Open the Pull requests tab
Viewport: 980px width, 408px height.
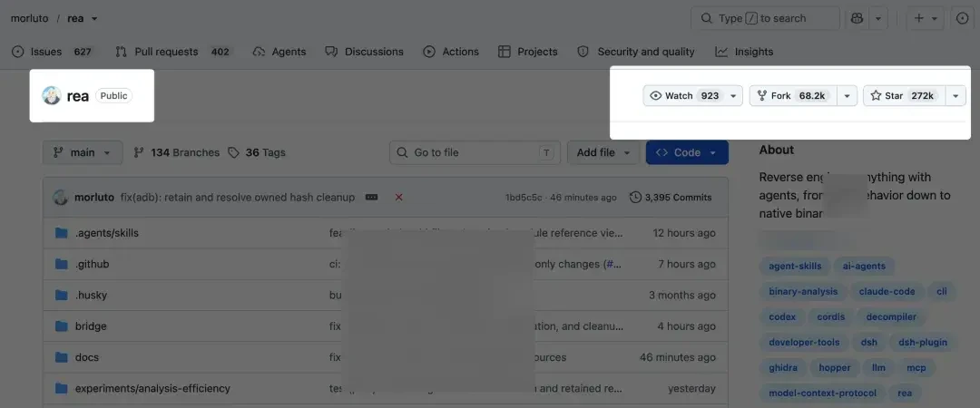173,52
